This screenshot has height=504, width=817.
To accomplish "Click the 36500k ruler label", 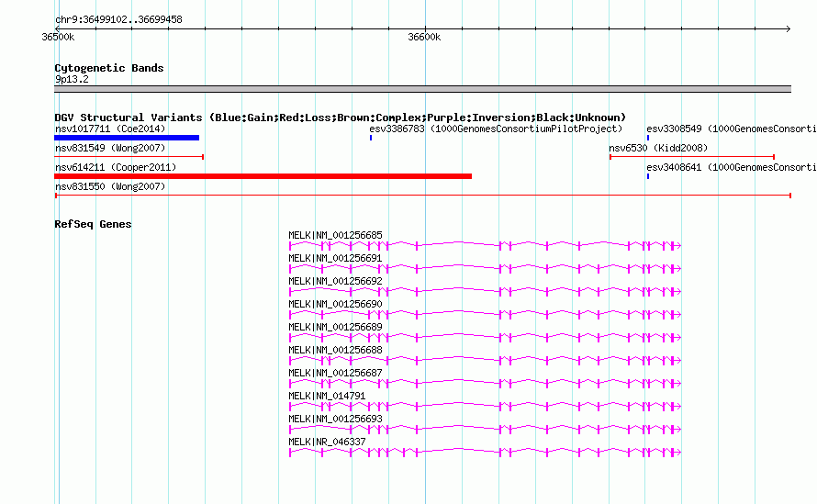I will tap(58, 37).
